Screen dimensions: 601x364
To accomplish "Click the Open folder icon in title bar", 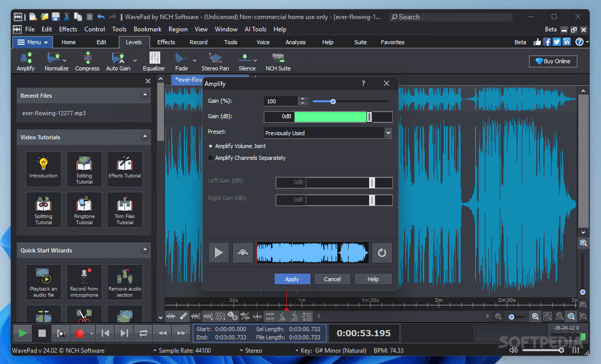I will (x=44, y=17).
